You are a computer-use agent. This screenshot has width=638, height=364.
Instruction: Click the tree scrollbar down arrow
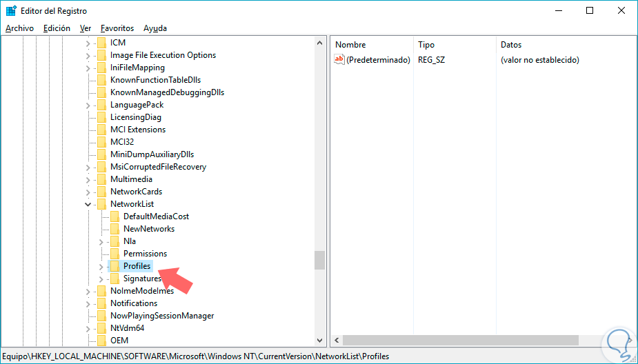click(x=320, y=341)
